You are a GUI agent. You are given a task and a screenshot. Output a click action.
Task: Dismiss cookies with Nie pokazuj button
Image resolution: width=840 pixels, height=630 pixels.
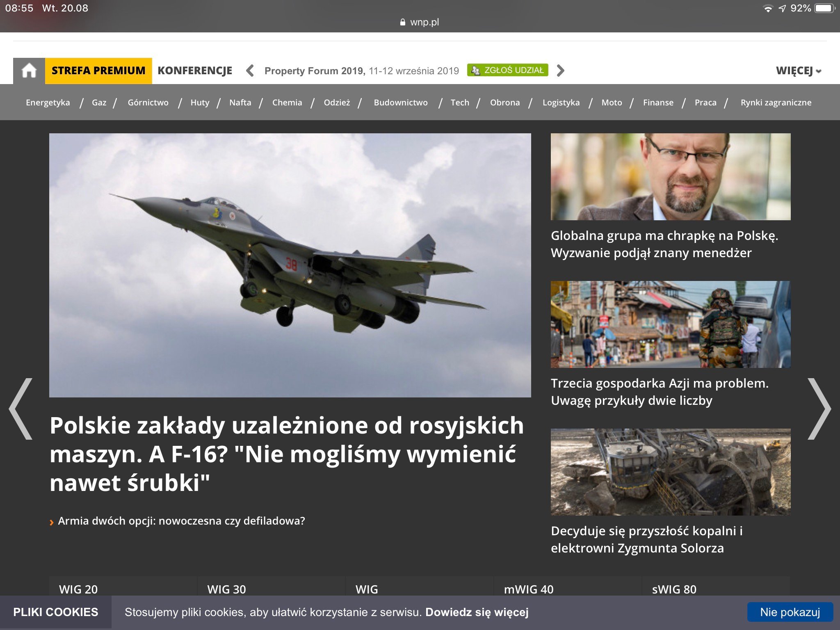790,612
